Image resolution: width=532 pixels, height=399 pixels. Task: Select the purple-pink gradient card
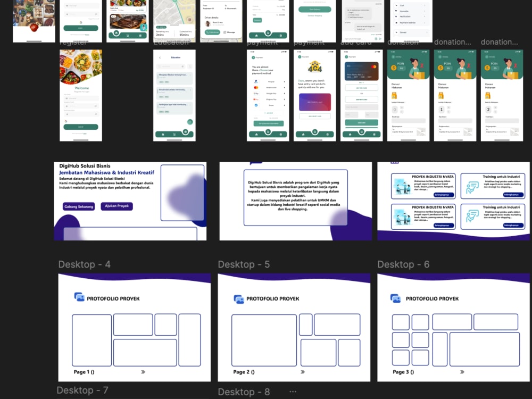tap(314, 102)
